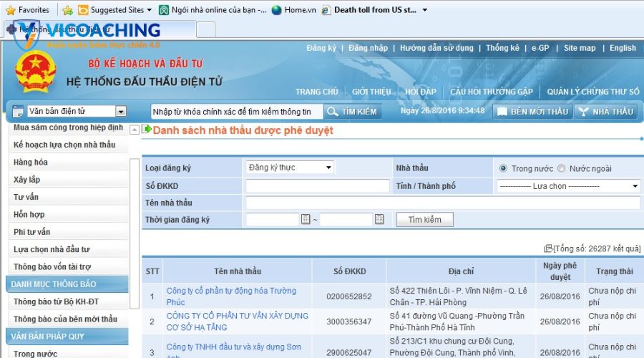
Task: Click the Death toll bookmark page icon
Action: click(x=326, y=10)
